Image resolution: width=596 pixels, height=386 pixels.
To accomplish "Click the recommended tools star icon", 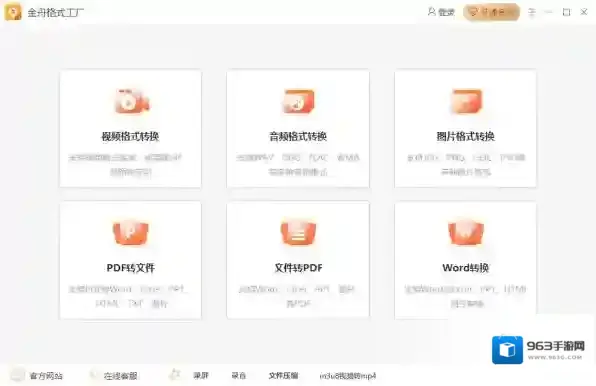I will (x=175, y=375).
